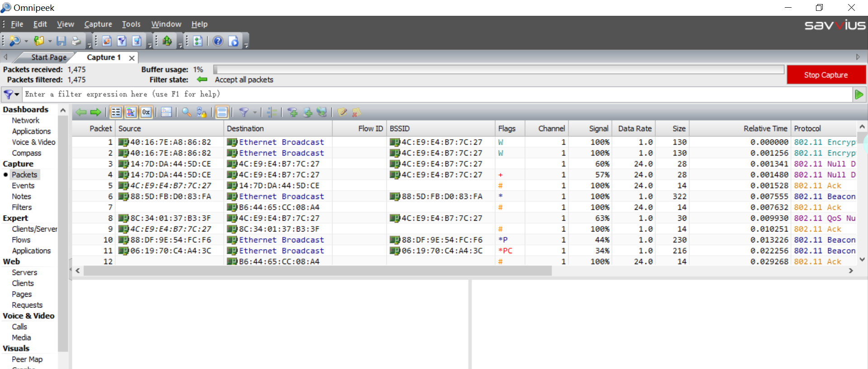Sort by the Relative Time column header
This screenshot has height=369, width=868.
(740, 128)
